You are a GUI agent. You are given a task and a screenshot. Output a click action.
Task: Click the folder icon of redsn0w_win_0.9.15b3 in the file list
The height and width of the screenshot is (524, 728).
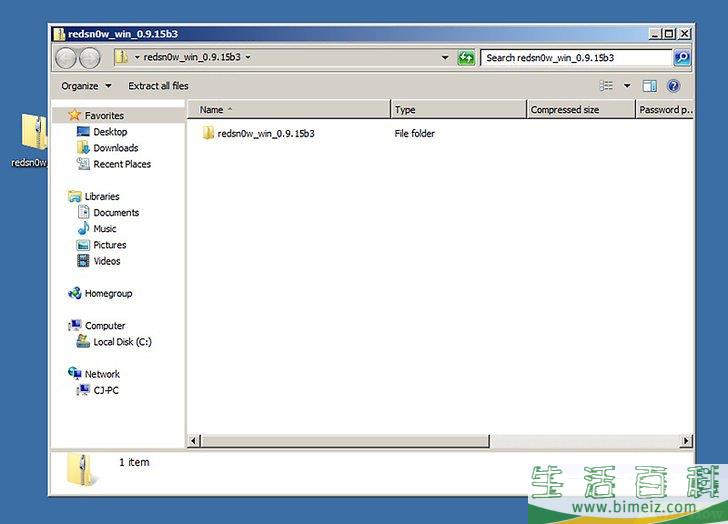pos(208,133)
